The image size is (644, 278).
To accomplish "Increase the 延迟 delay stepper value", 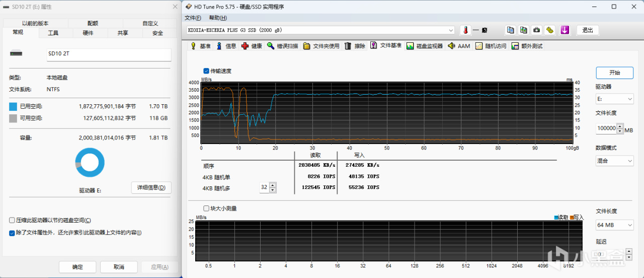I will 628,251.
